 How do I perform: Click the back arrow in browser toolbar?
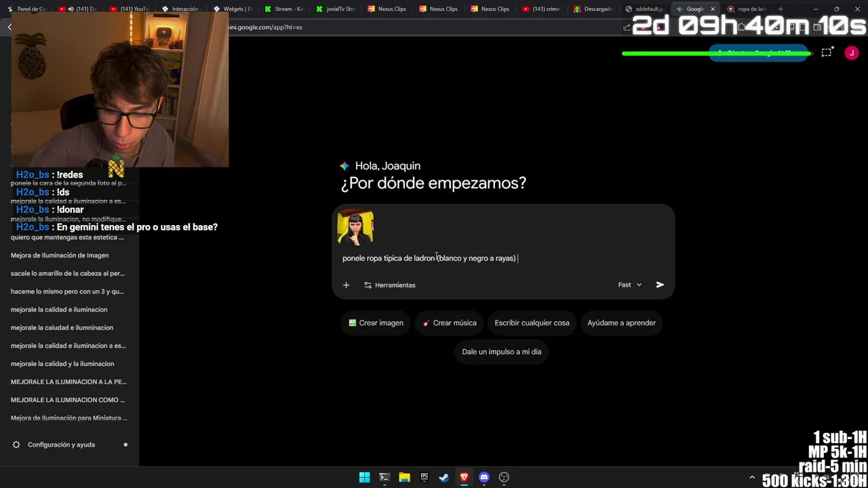tap(9, 27)
